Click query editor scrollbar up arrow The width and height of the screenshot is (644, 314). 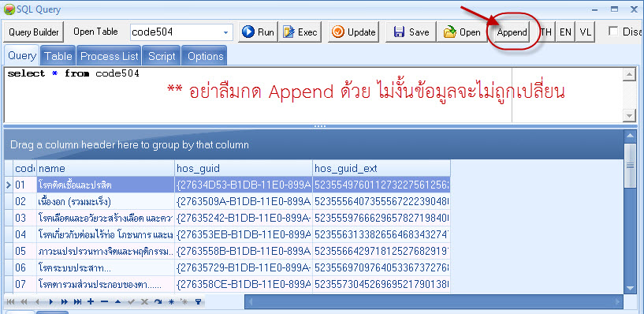(x=629, y=74)
